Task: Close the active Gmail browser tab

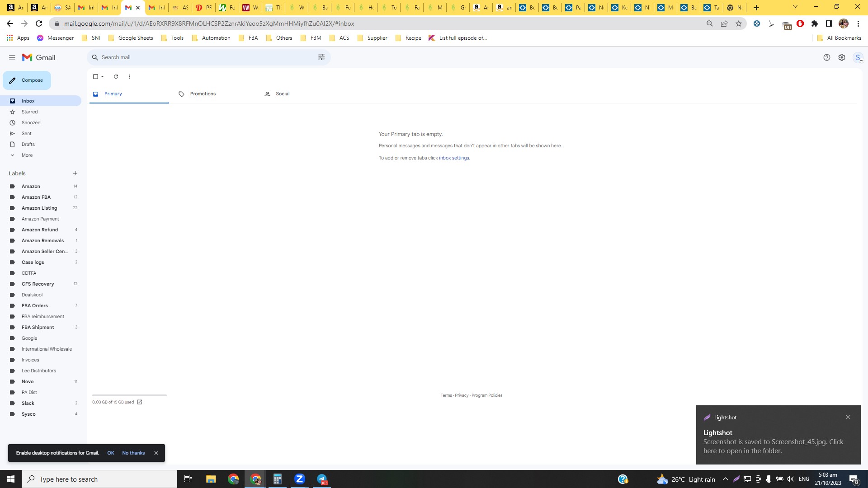Action: click(x=138, y=8)
